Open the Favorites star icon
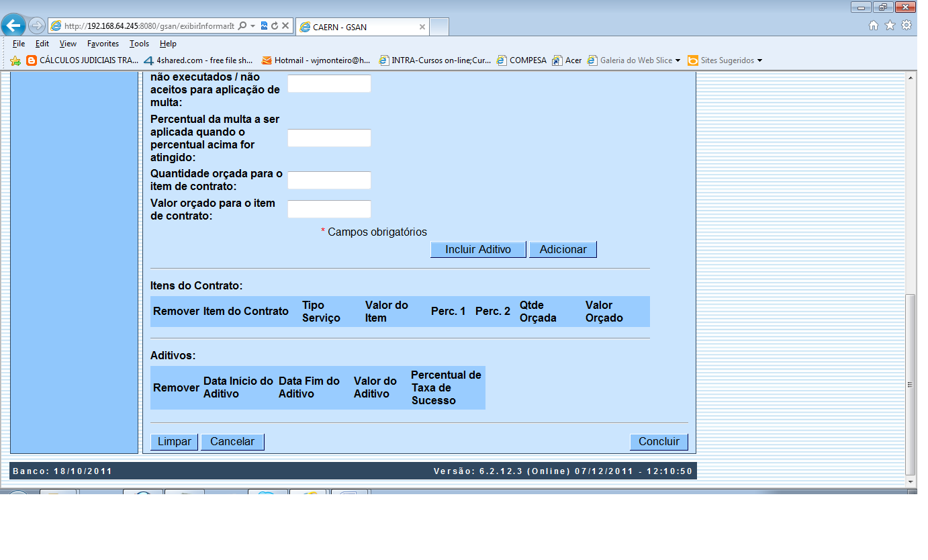 tap(890, 26)
